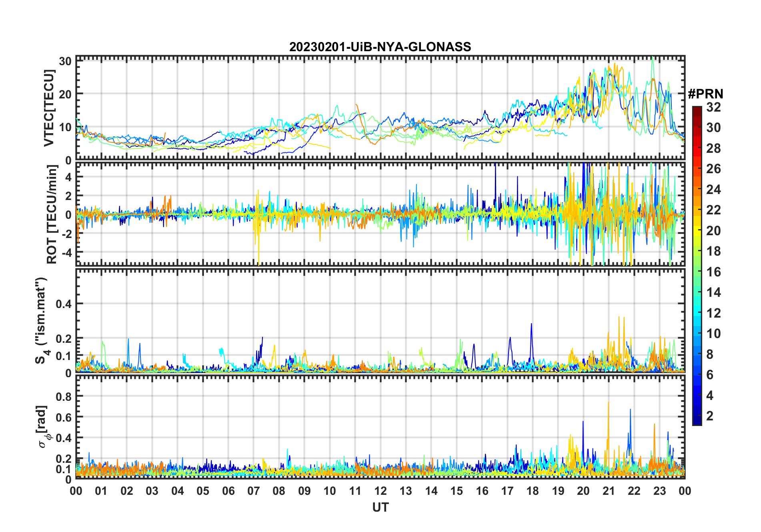Click x-axis tick label 02
The width and height of the screenshot is (761, 532).
pyautogui.click(x=127, y=491)
